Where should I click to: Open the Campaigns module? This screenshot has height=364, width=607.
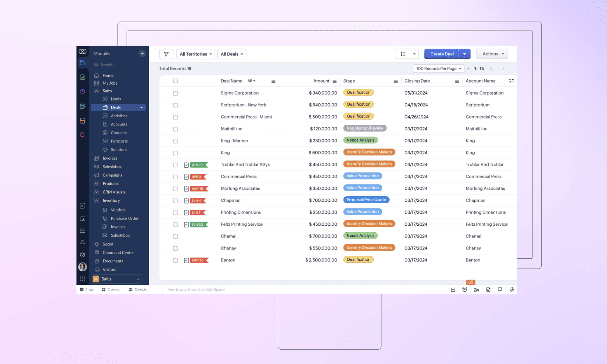pyautogui.click(x=113, y=175)
